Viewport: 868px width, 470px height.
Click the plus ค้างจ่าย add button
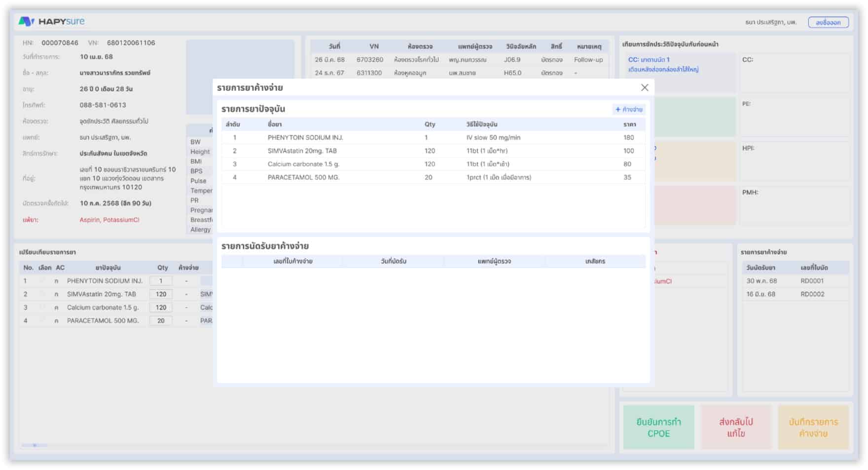click(629, 110)
